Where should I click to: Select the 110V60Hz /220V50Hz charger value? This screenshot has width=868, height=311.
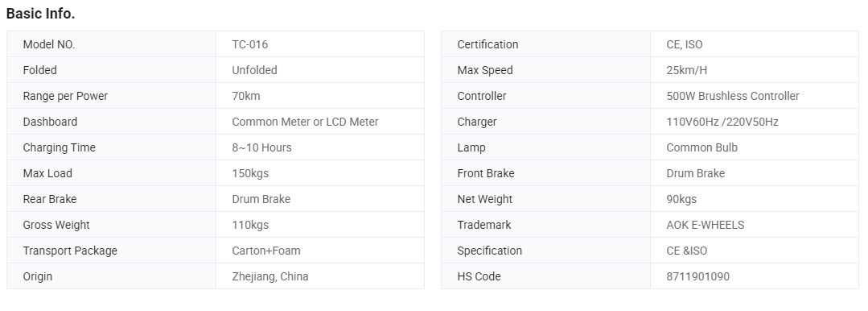[722, 122]
